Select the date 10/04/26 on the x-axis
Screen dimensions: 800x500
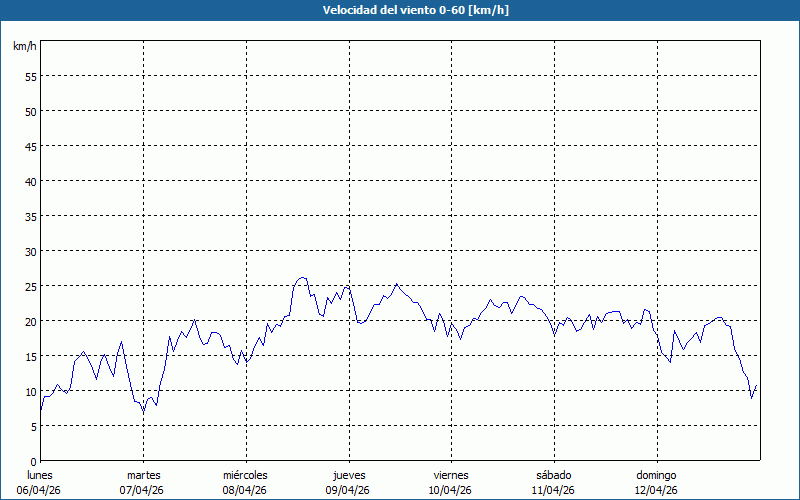(450, 490)
